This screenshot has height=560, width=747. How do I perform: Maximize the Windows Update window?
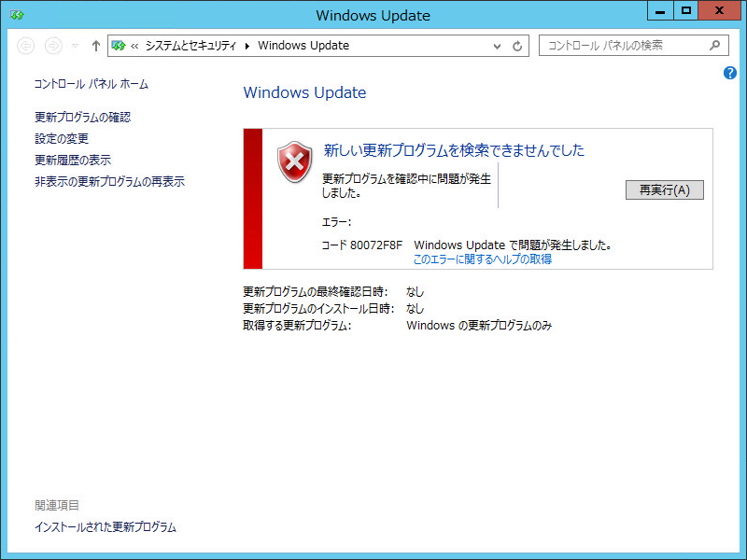coord(686,10)
